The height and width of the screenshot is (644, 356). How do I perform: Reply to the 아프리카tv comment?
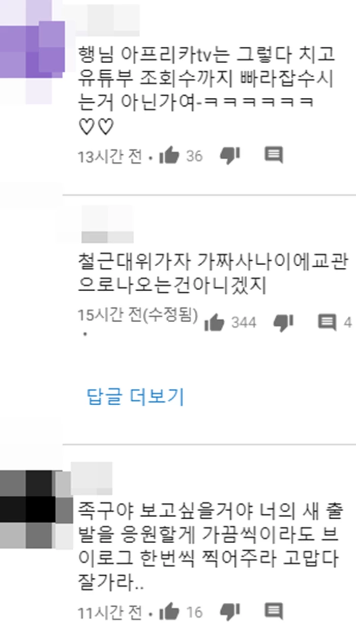point(274,155)
